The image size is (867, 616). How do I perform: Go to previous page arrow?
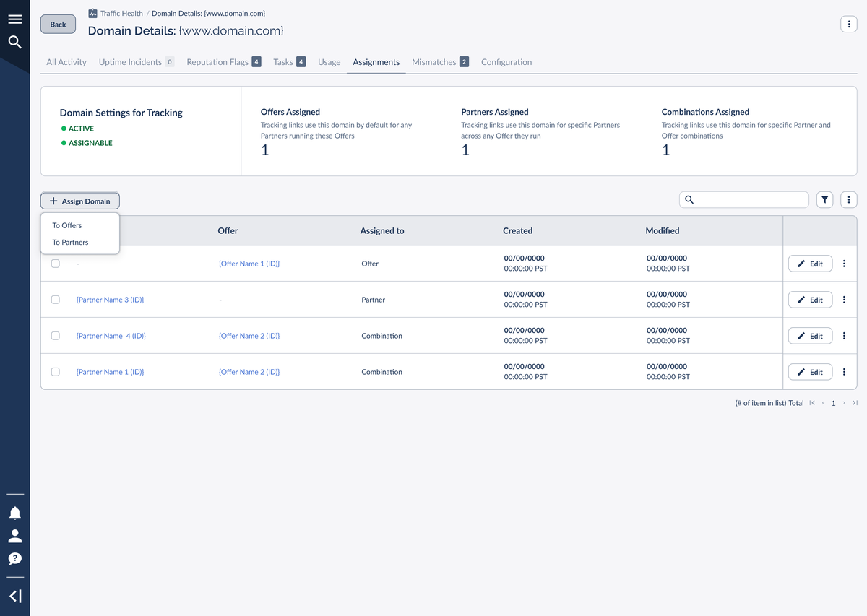pos(823,403)
